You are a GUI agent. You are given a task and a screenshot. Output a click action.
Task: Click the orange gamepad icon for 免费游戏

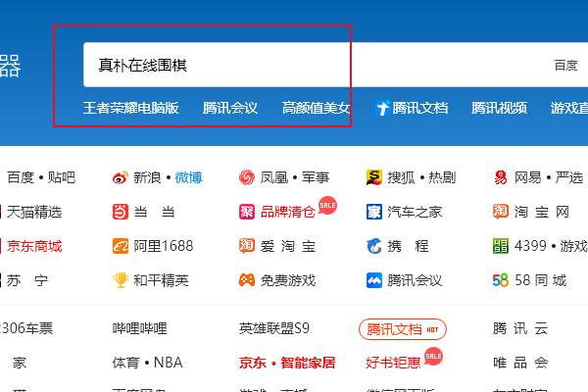pyautogui.click(x=247, y=280)
